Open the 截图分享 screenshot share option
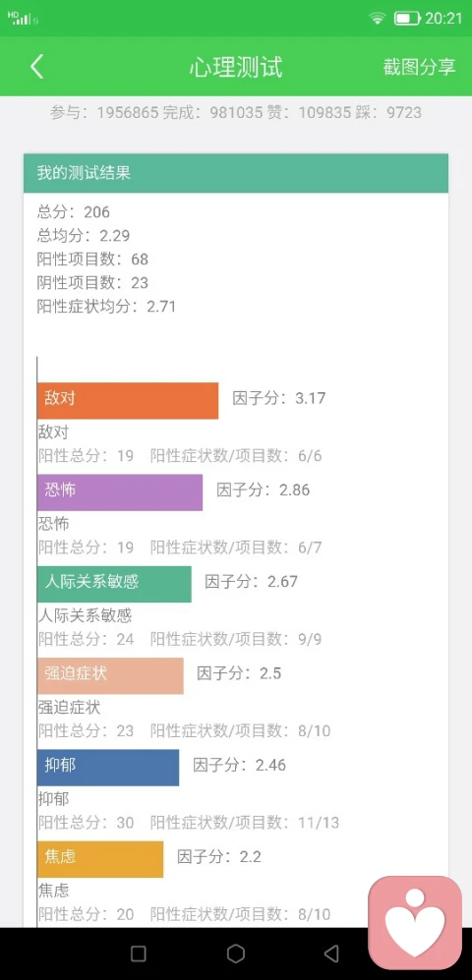Image resolution: width=472 pixels, height=980 pixels. 420,67
